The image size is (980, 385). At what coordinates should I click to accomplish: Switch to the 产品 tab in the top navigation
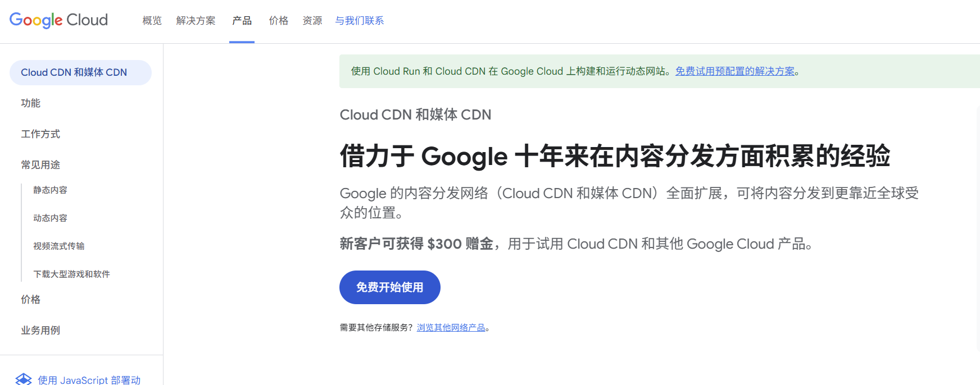coord(242,20)
